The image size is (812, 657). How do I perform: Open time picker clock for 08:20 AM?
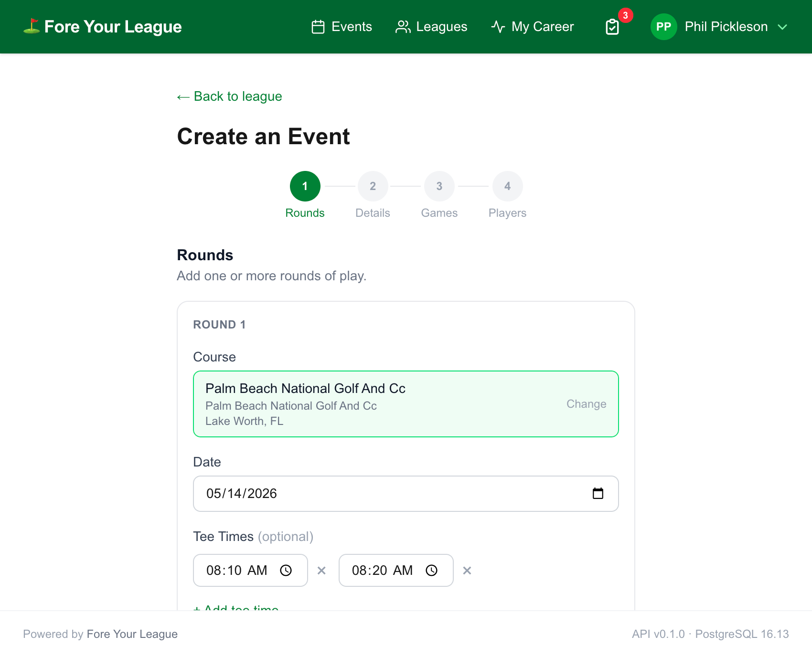tap(432, 571)
